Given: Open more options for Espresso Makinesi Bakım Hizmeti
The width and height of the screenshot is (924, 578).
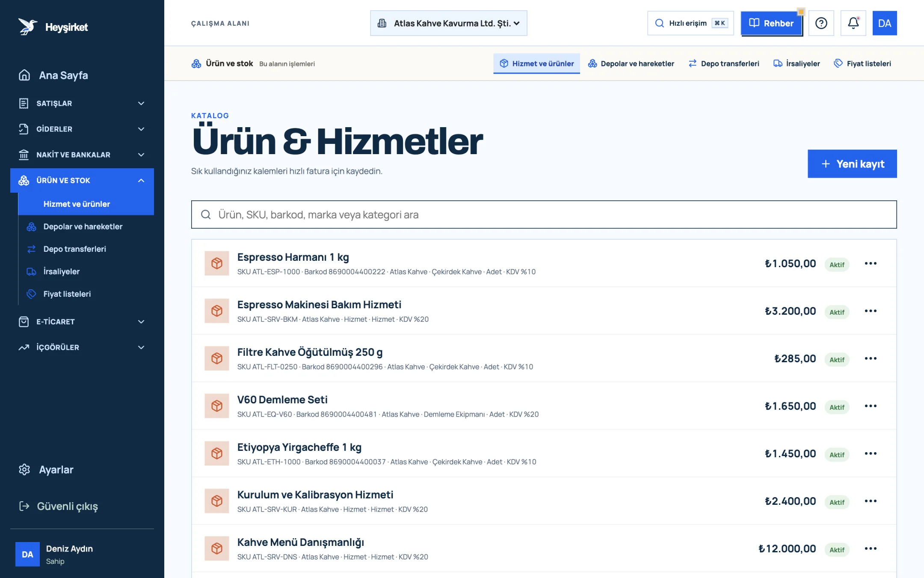Looking at the screenshot, I should click(x=871, y=311).
